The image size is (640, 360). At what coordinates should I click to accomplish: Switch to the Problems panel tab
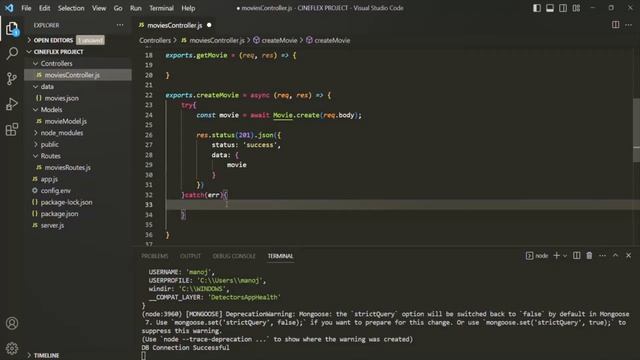pos(155,256)
